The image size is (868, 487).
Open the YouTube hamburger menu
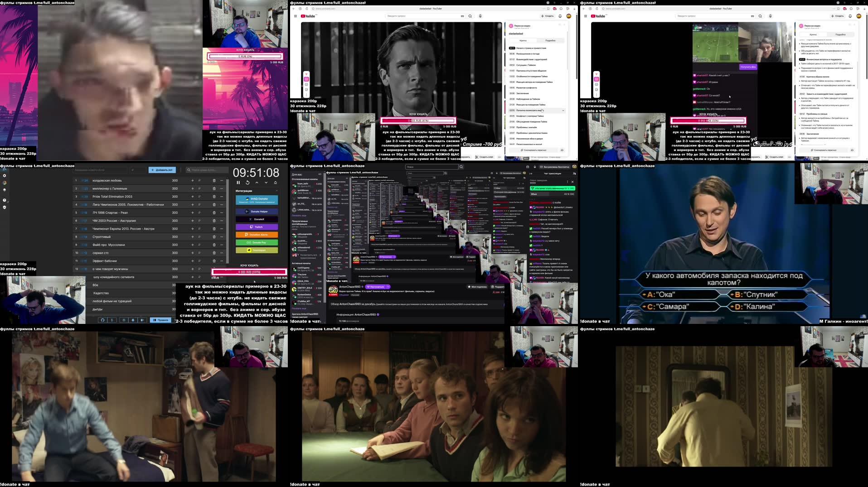[295, 16]
